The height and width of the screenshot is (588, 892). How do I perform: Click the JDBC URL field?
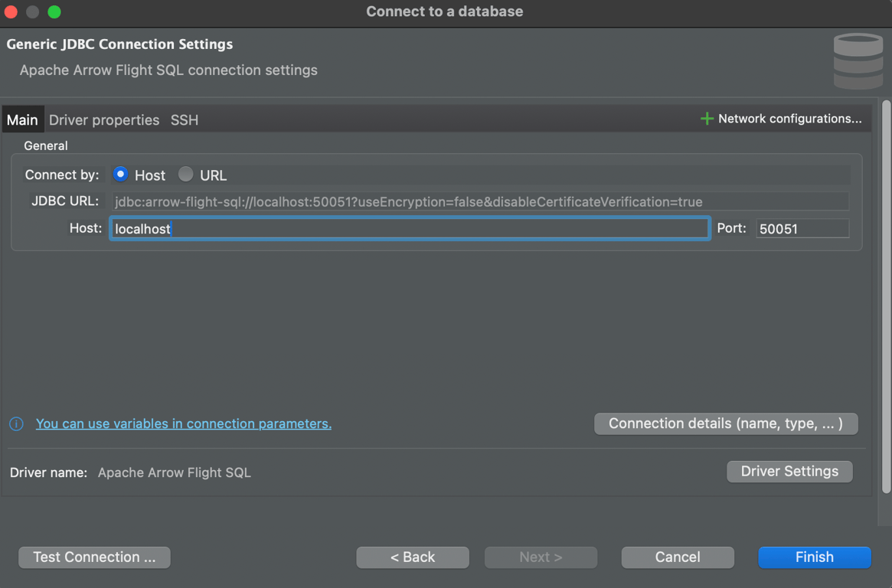(x=480, y=202)
